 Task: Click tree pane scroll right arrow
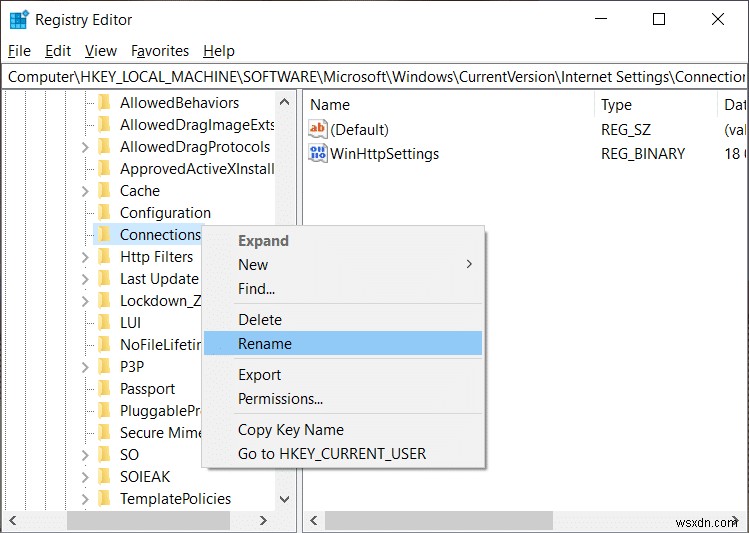[263, 520]
